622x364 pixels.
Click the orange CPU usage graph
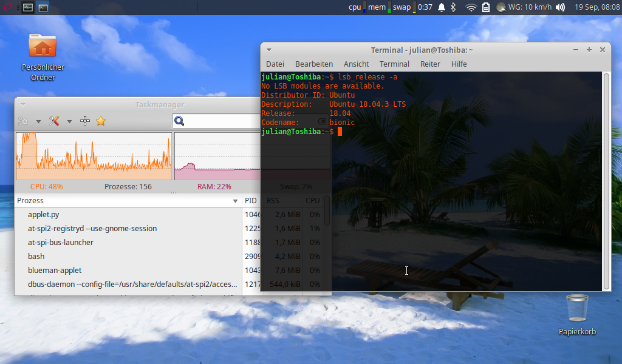94,156
